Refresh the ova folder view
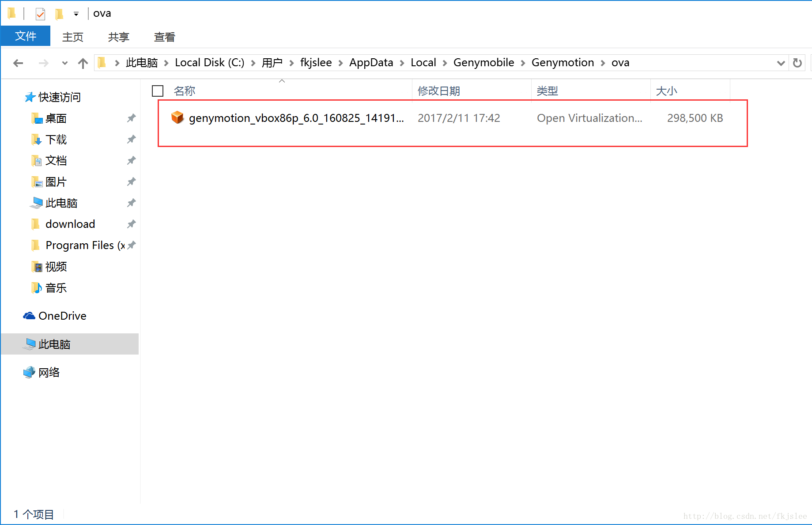This screenshot has height=525, width=812. (x=797, y=63)
